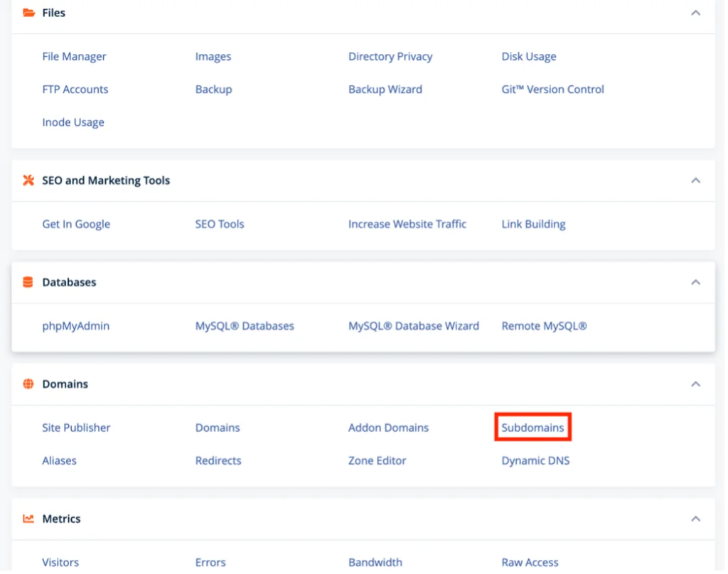Open Visitors metrics

pos(60,563)
